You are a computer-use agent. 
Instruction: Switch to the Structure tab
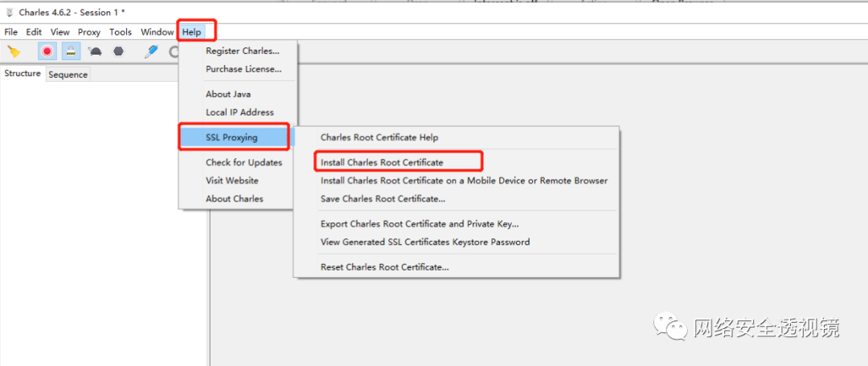click(x=23, y=73)
